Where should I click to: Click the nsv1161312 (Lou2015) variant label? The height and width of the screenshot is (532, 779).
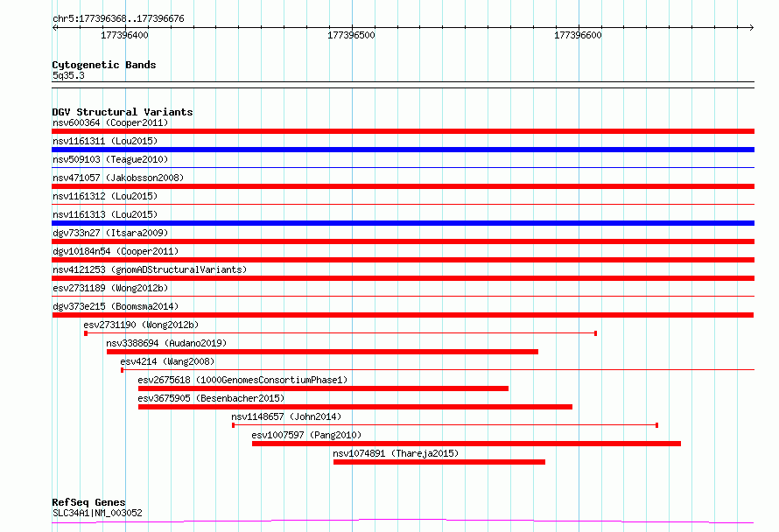pyautogui.click(x=105, y=196)
